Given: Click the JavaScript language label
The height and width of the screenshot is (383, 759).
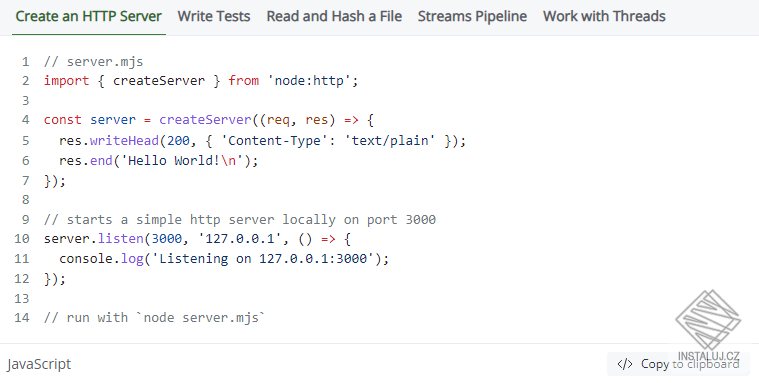Looking at the screenshot, I should pyautogui.click(x=39, y=364).
